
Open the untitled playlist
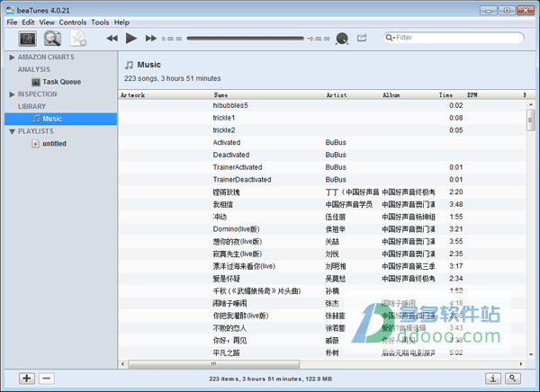pos(54,144)
